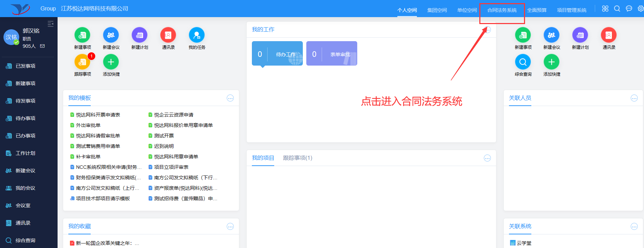Image resolution: width=644 pixels, height=248 pixels.
Task: Click the left 新建事项 green shortcut icon
Action: [82, 35]
